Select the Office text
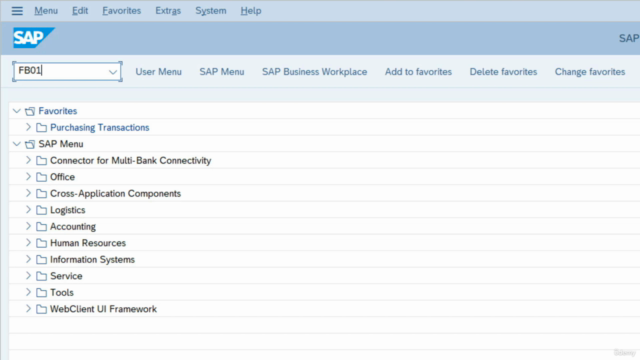 62,177
